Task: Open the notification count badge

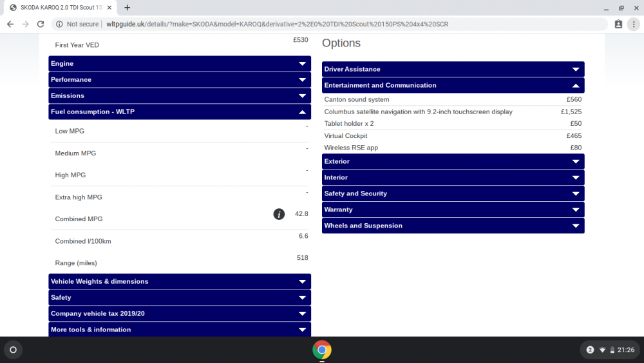Action: [590, 350]
